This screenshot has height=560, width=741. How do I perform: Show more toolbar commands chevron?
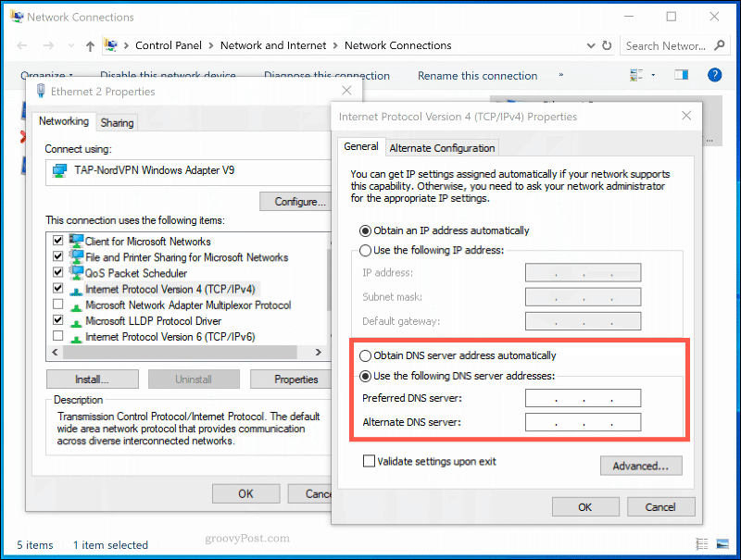561,75
